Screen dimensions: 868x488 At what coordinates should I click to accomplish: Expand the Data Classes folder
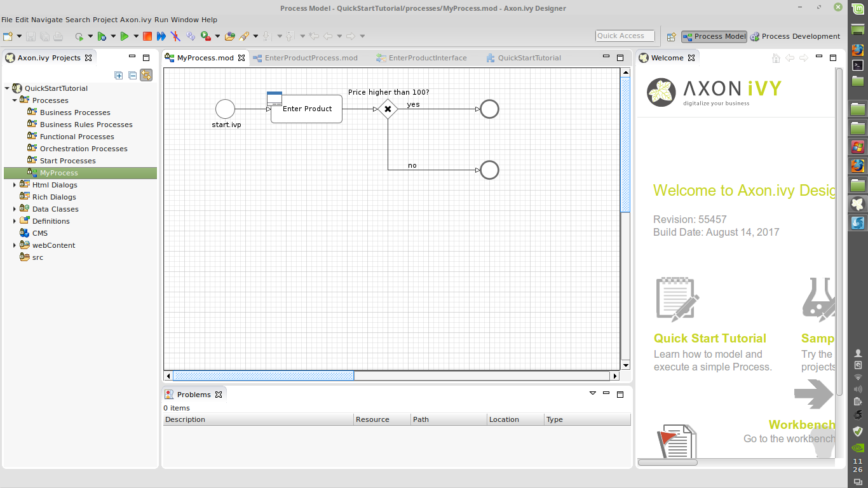tap(15, 209)
